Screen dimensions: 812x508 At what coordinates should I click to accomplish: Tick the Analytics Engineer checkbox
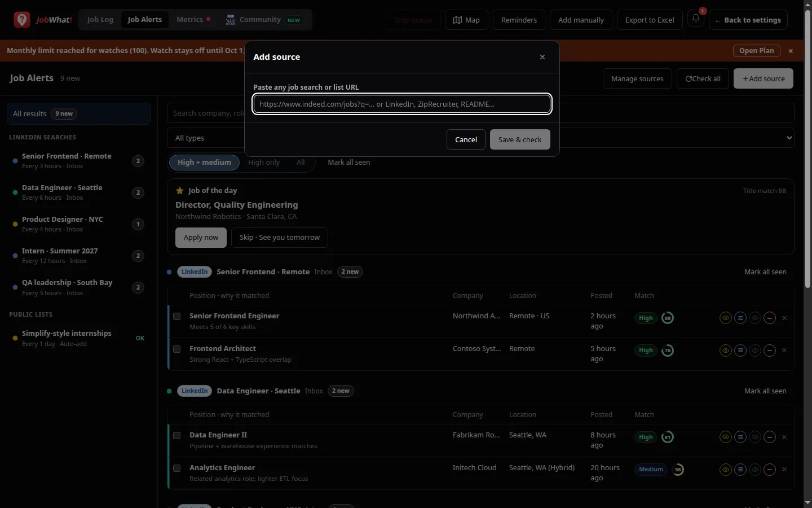[177, 468]
